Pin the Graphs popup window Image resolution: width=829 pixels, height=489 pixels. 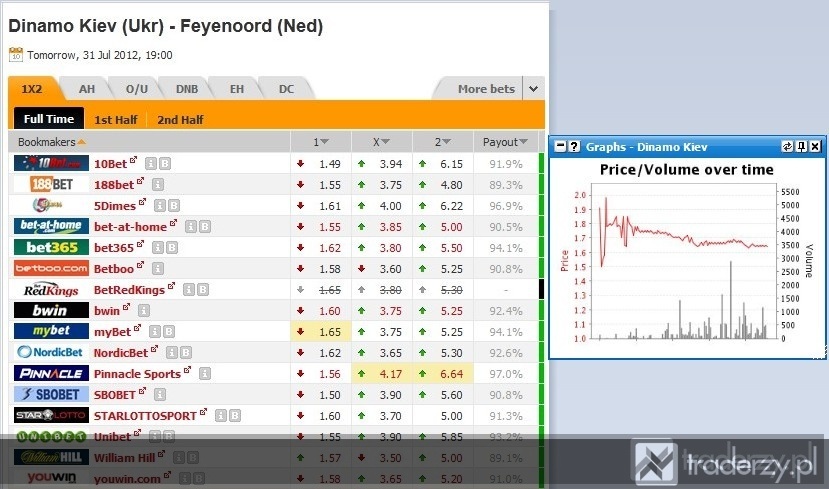(x=802, y=146)
